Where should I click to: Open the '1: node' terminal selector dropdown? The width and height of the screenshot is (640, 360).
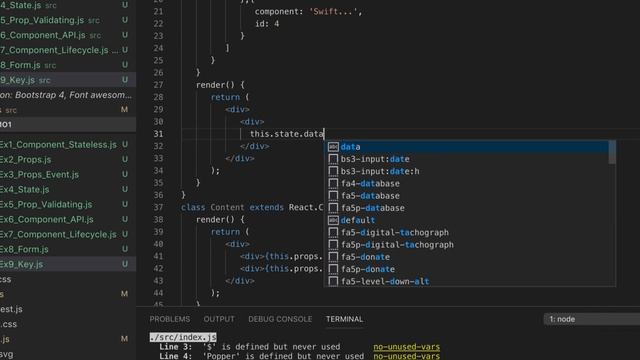592,319
